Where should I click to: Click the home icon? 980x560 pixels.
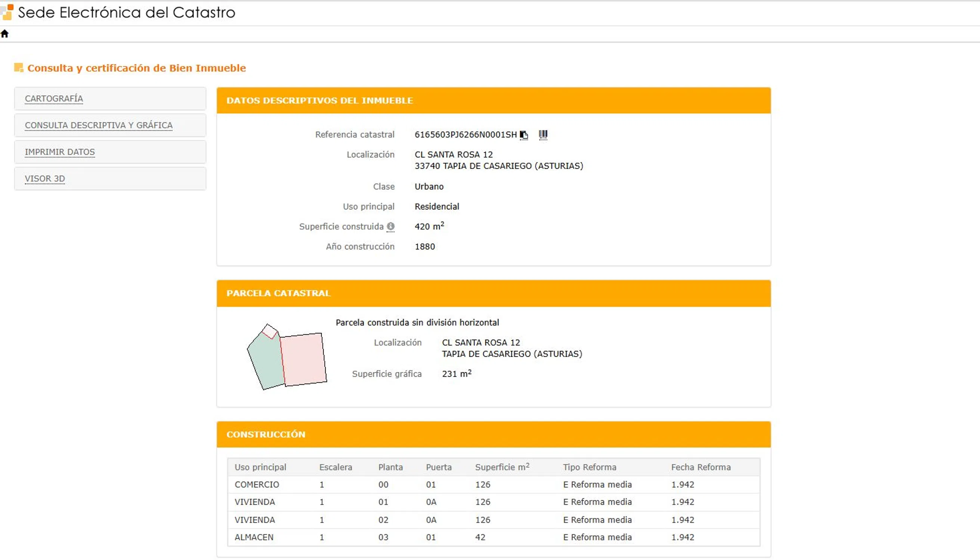pyautogui.click(x=4, y=34)
